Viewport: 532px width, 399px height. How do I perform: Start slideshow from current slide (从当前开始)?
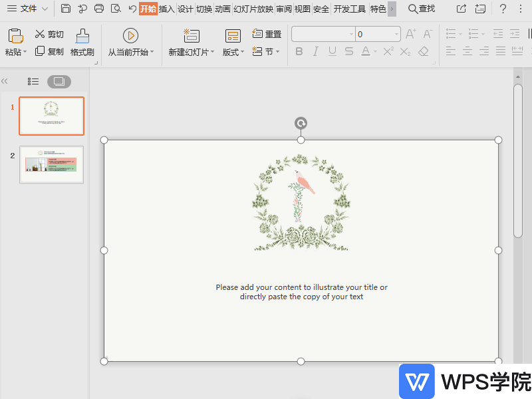tap(130, 36)
